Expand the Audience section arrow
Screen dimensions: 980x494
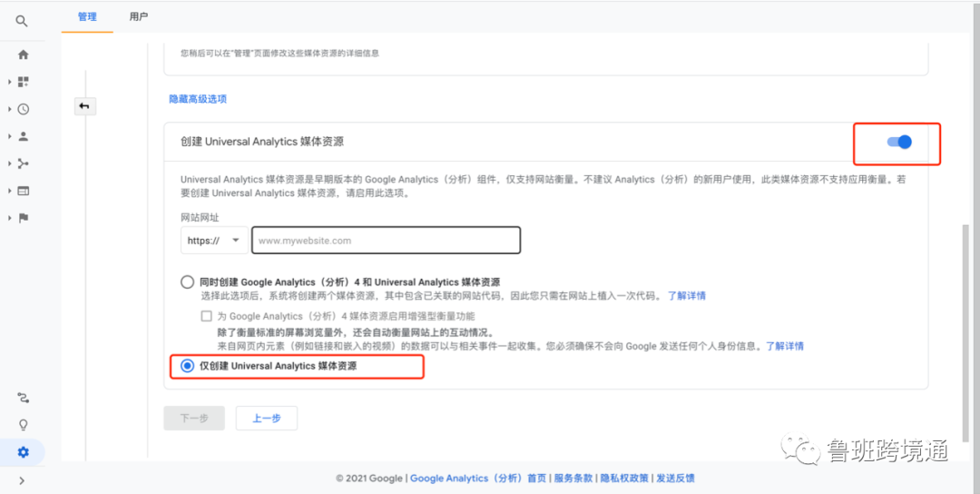click(x=9, y=136)
